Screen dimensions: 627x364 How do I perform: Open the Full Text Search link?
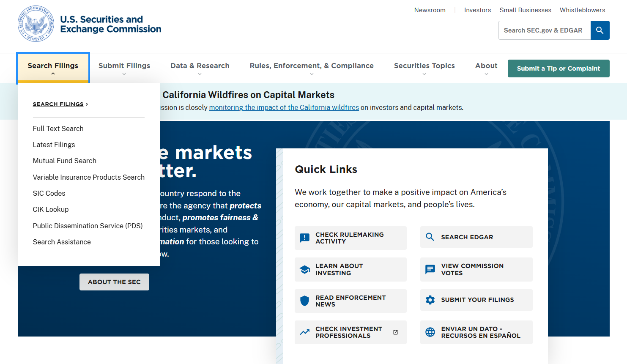point(58,129)
